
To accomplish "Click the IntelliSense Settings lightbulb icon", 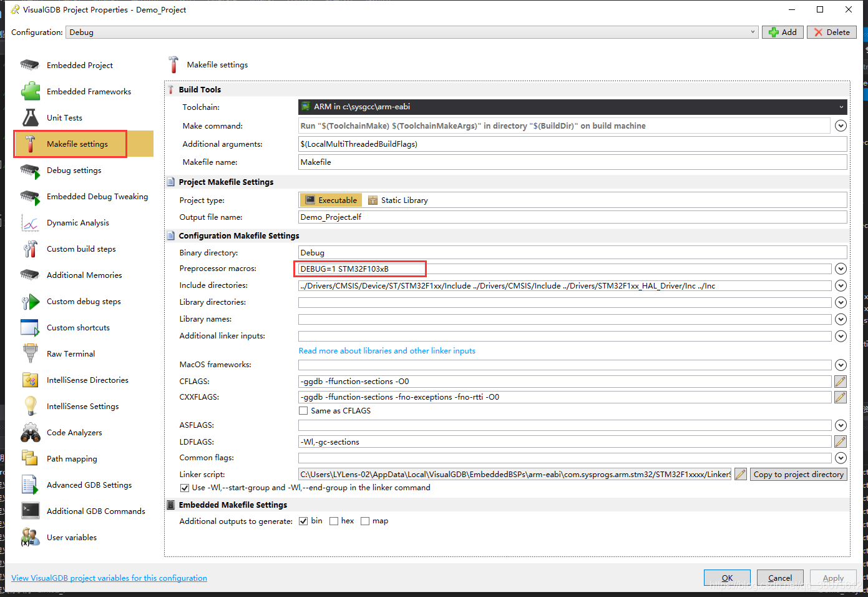I will [x=30, y=406].
